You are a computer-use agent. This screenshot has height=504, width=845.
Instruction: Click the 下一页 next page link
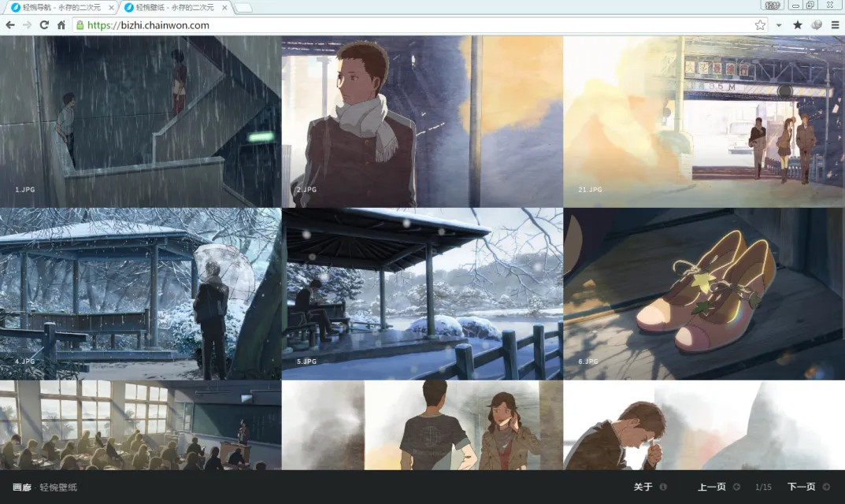(x=802, y=487)
